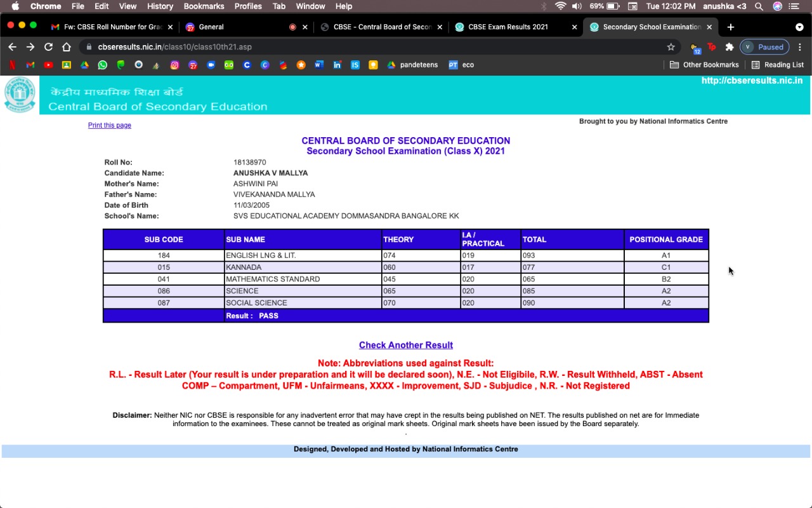
Task: Open the Duolingo bookmark icon
Action: pyautogui.click(x=229, y=65)
